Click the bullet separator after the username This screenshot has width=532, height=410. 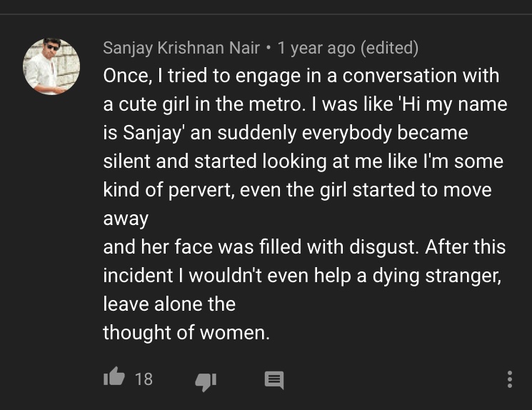point(268,48)
